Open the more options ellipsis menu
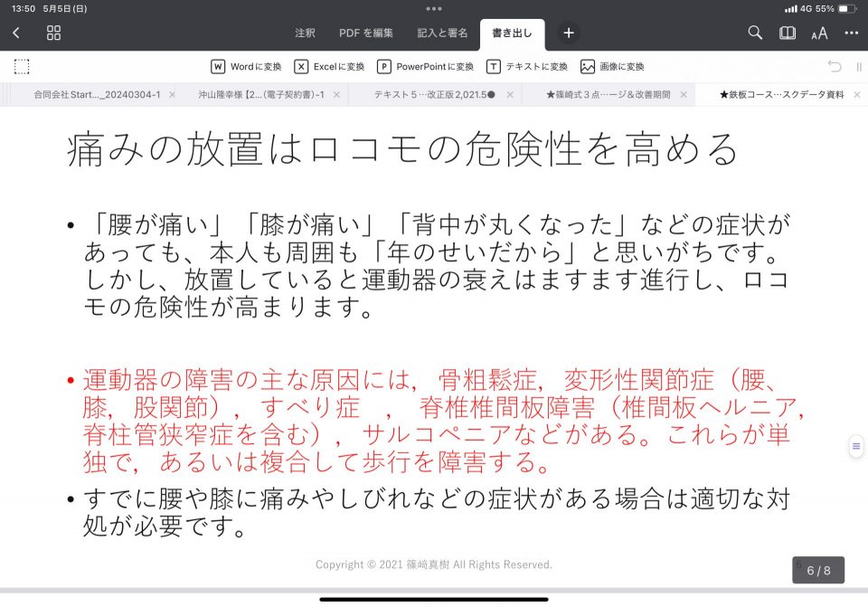Viewport: 868px width, 607px height. 852,33
